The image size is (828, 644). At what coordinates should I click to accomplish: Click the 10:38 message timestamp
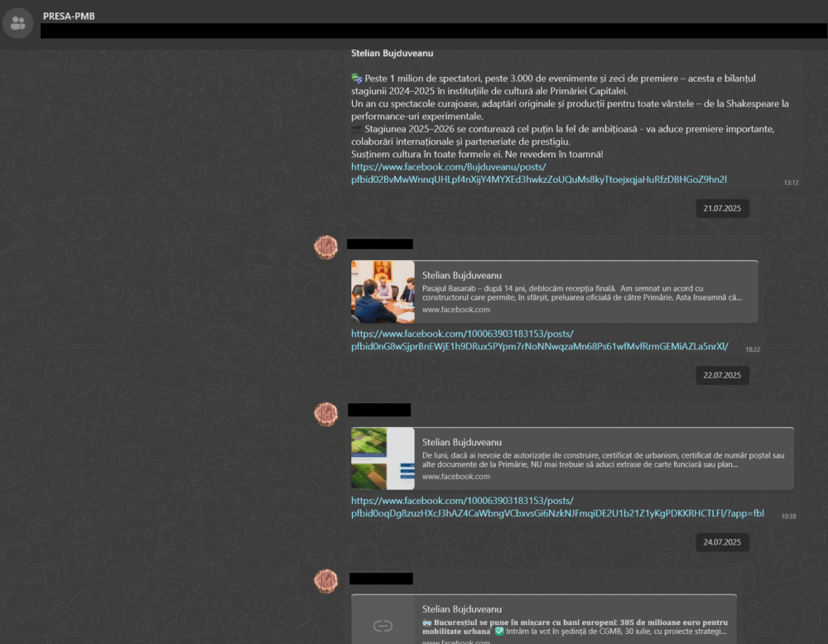click(788, 517)
